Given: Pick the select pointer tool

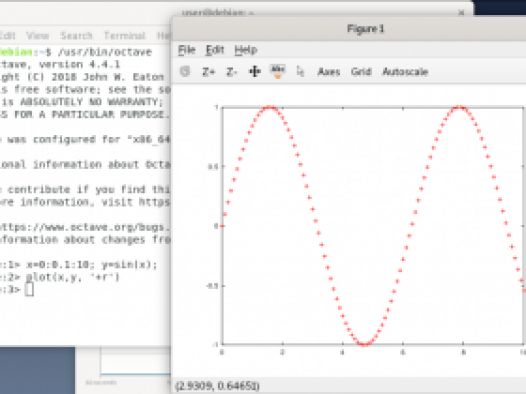Looking at the screenshot, I should pos(300,71).
